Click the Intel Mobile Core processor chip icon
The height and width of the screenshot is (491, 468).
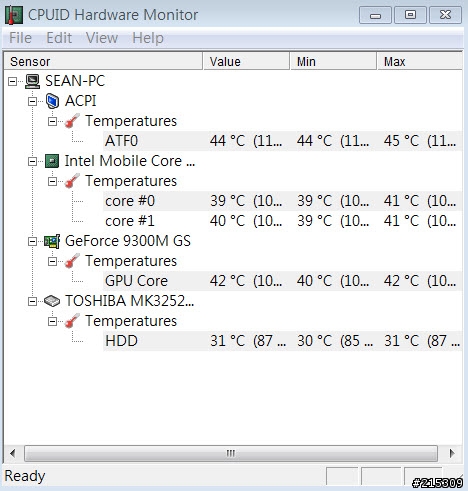point(52,161)
